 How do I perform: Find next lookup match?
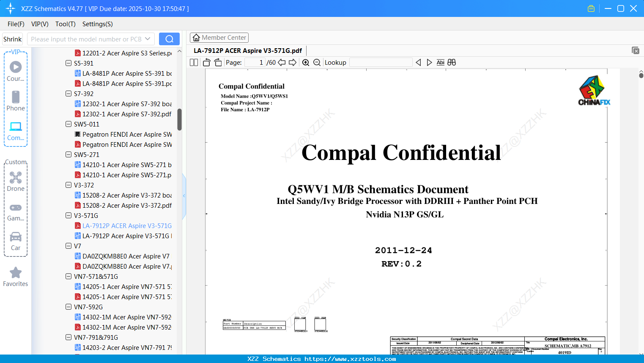(429, 63)
